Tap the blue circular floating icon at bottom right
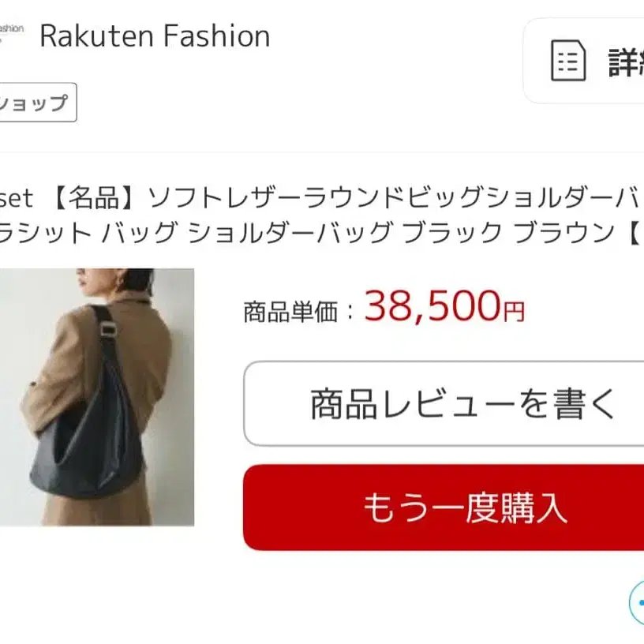Viewport: 644px width, 644px height. click(637, 602)
